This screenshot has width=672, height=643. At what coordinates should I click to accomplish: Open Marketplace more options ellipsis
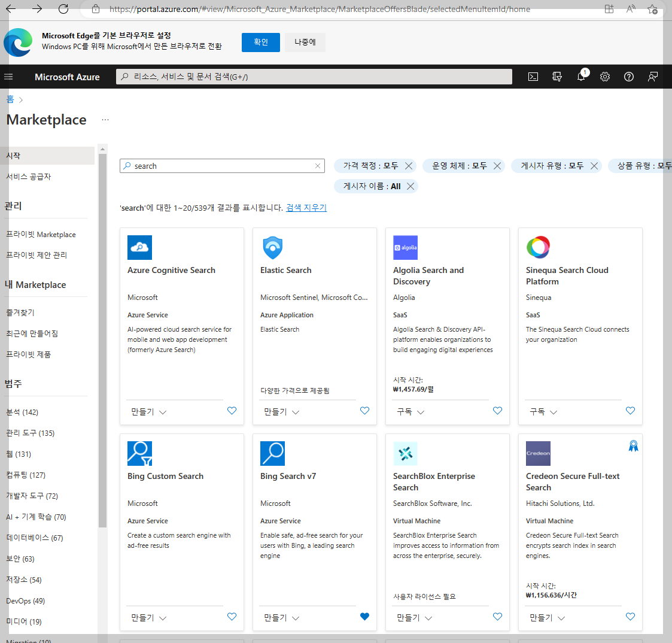click(105, 120)
